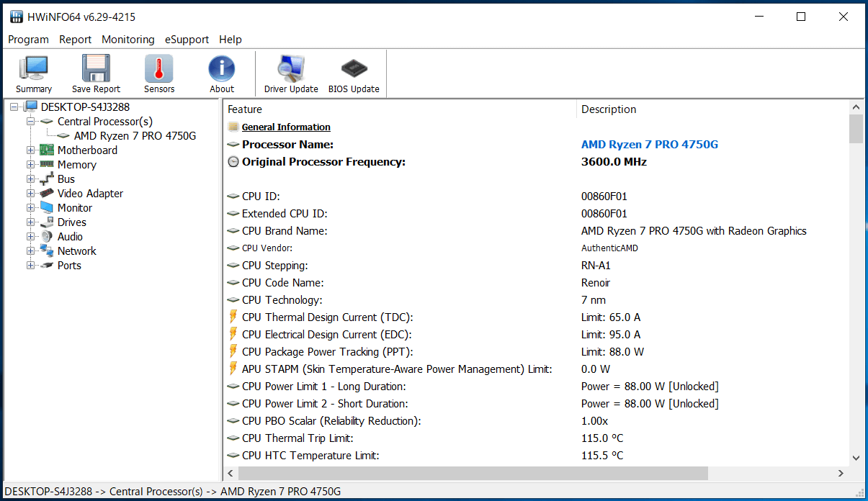Open the Summary toolbar icon
This screenshot has height=501, width=868.
click(34, 68)
